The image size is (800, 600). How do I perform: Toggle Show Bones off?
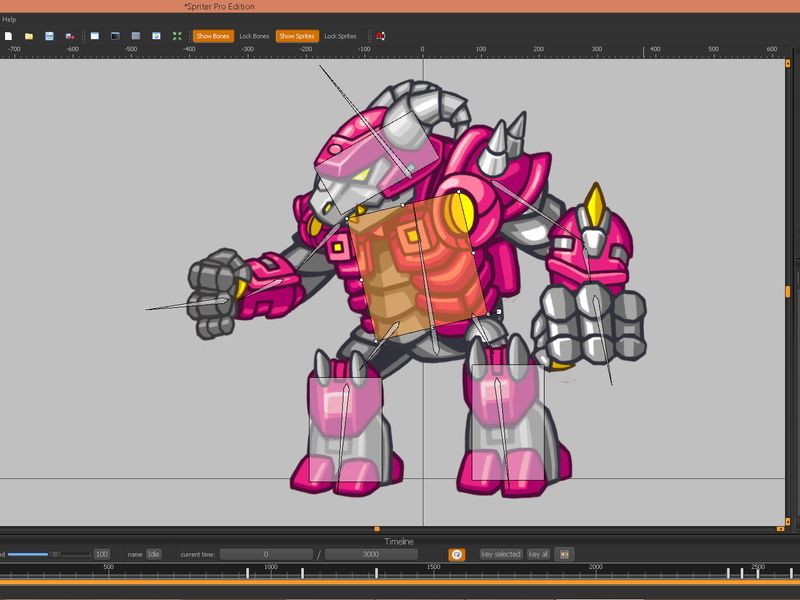[x=213, y=36]
